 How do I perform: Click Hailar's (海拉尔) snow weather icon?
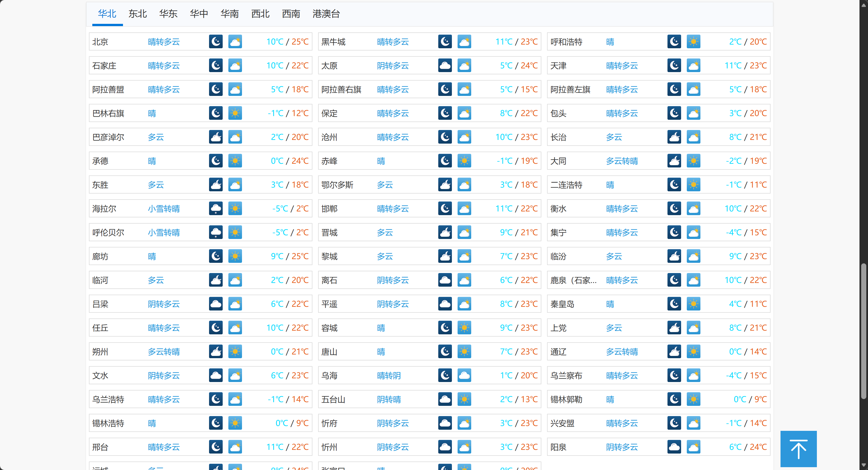216,208
